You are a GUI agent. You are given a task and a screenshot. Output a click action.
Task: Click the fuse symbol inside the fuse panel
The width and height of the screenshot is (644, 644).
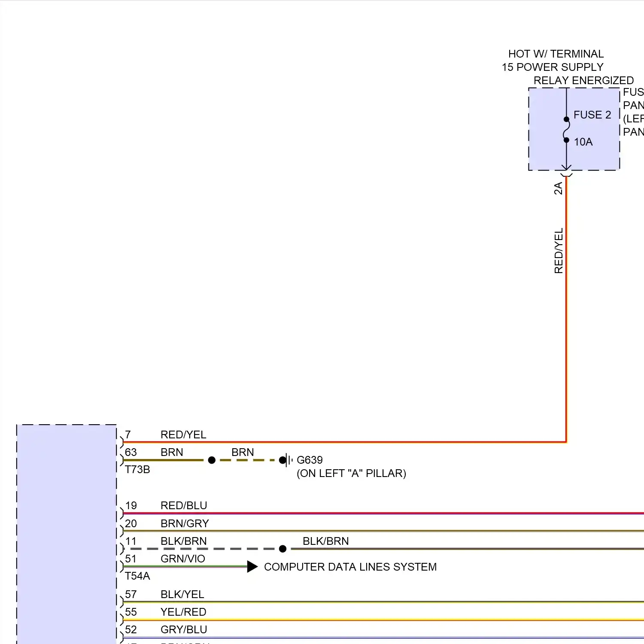pyautogui.click(x=566, y=129)
